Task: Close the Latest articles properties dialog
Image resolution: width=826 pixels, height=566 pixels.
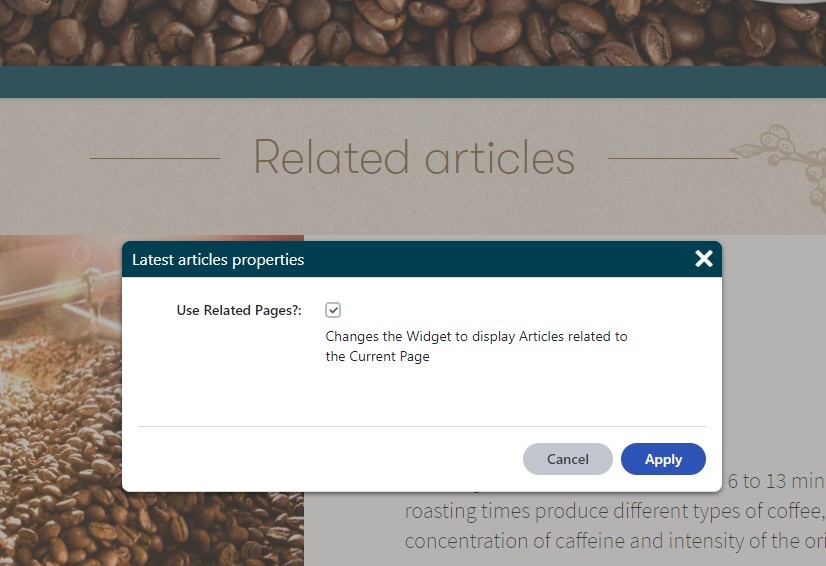Action: click(x=704, y=259)
